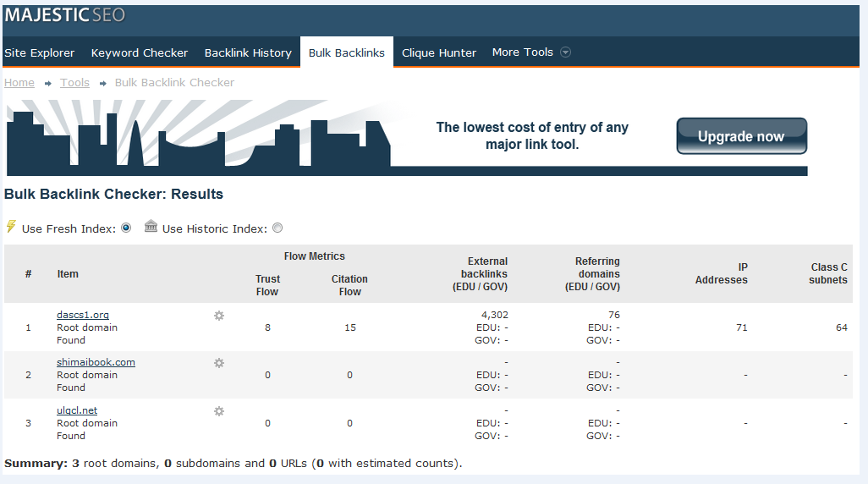Click the lowest cost of entry banner text
Viewport: 868px width, 484px height.
[x=532, y=135]
